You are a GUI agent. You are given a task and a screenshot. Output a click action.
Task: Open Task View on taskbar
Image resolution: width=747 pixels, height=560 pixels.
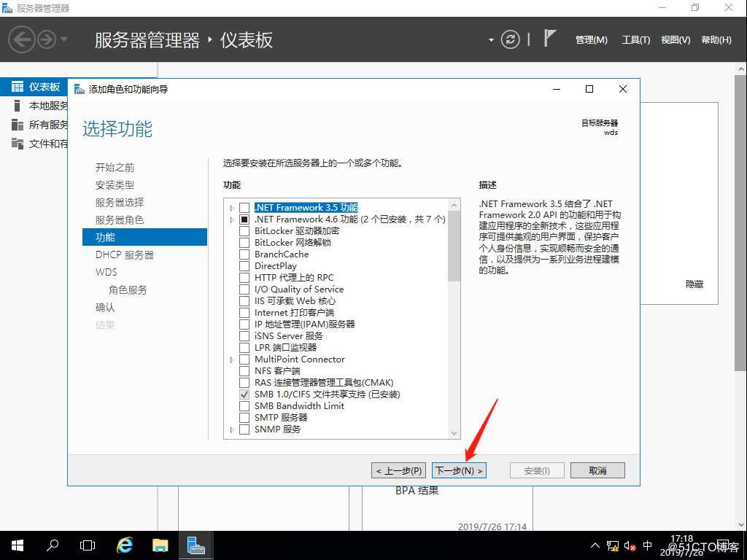coord(88,545)
